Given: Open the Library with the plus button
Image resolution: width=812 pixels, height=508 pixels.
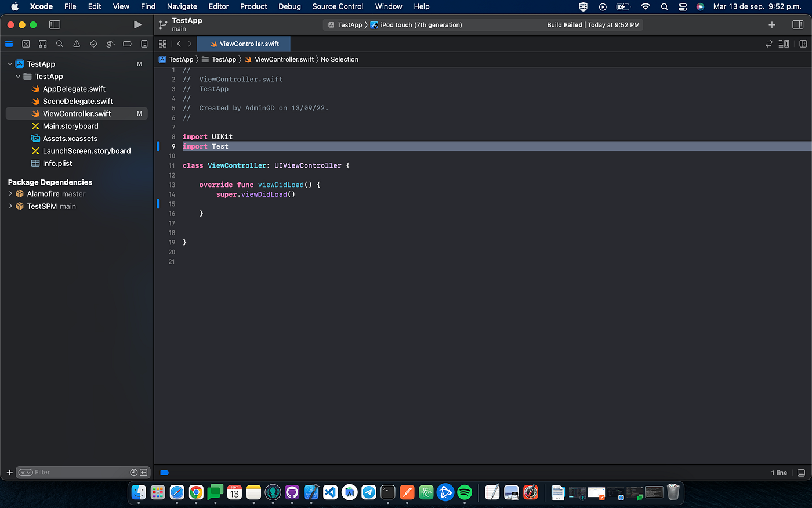Looking at the screenshot, I should click(771, 24).
